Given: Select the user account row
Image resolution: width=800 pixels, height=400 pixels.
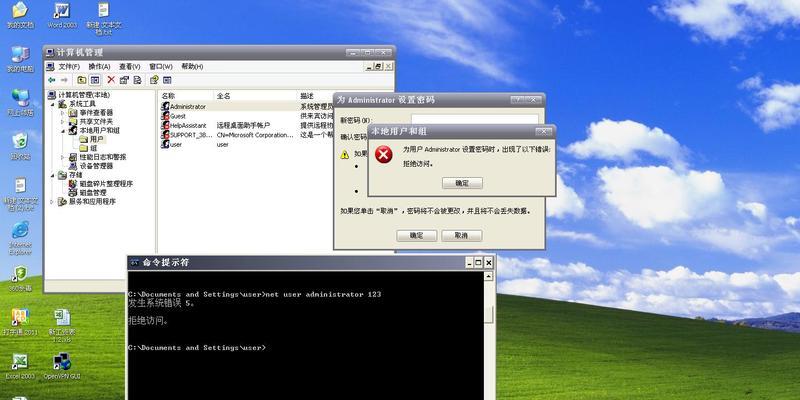Looking at the screenshot, I should coord(246,144).
